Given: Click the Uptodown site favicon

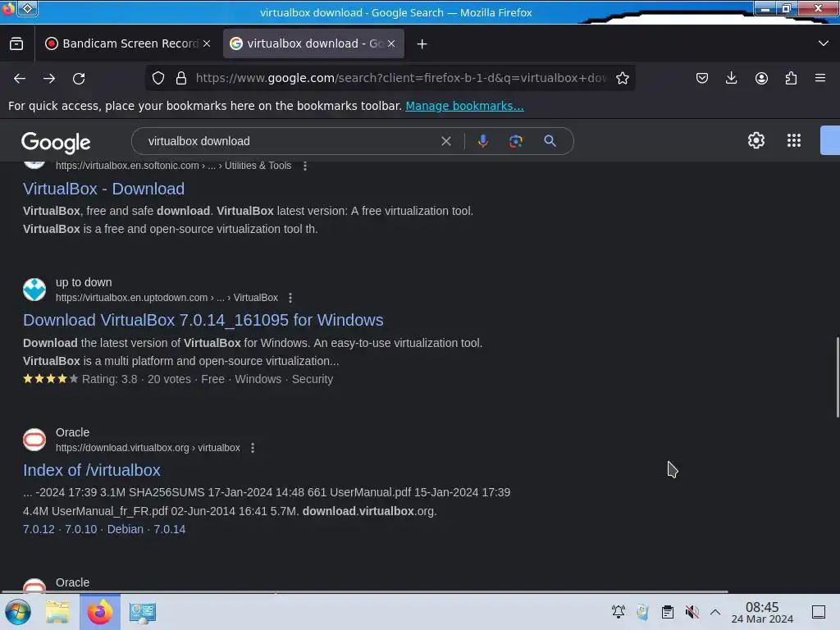Looking at the screenshot, I should 34,290.
